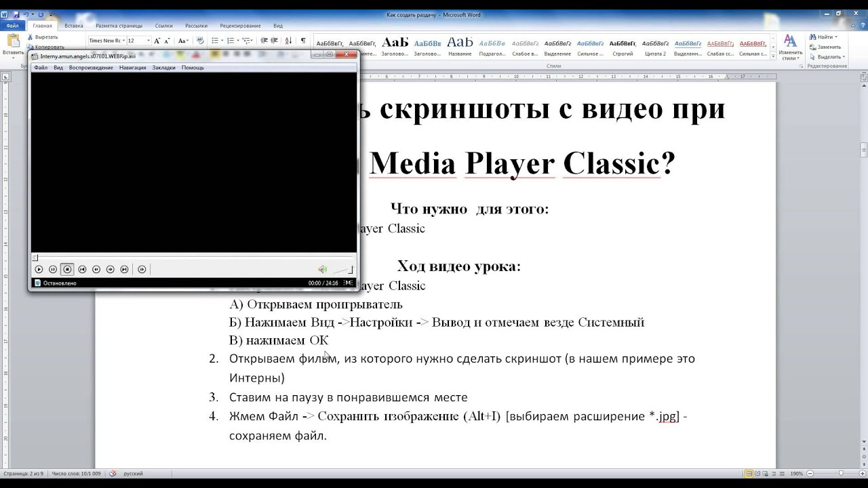Click the Undo arrow in the Quick Access Toolbar
The width and height of the screenshot is (868, 488).
click(26, 14)
